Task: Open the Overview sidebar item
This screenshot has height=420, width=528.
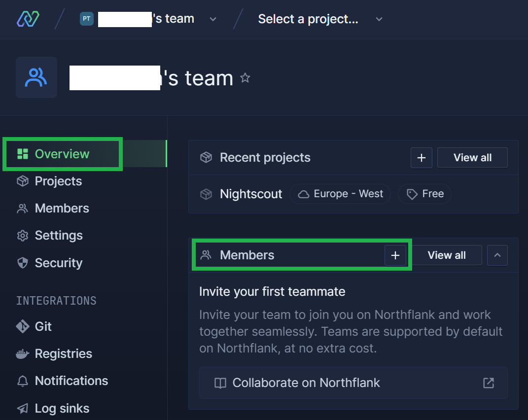Action: [x=84, y=154]
